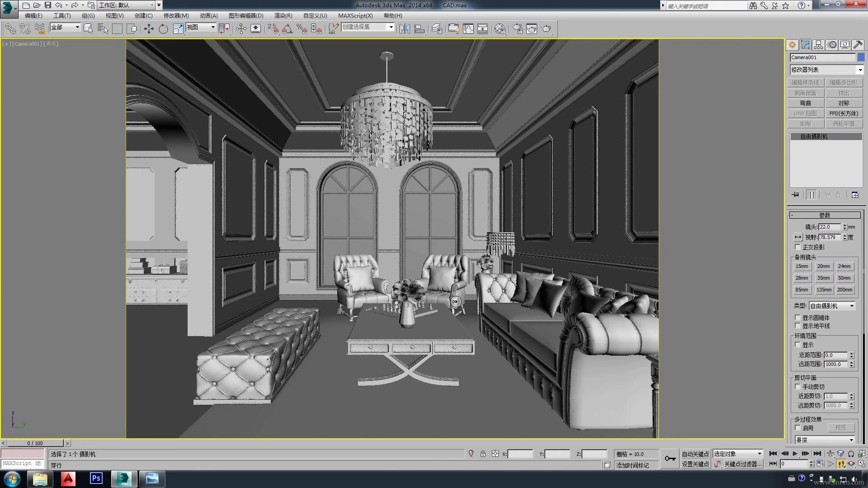Click the Select and Scale tool
The width and height of the screenshot is (868, 488).
178,29
